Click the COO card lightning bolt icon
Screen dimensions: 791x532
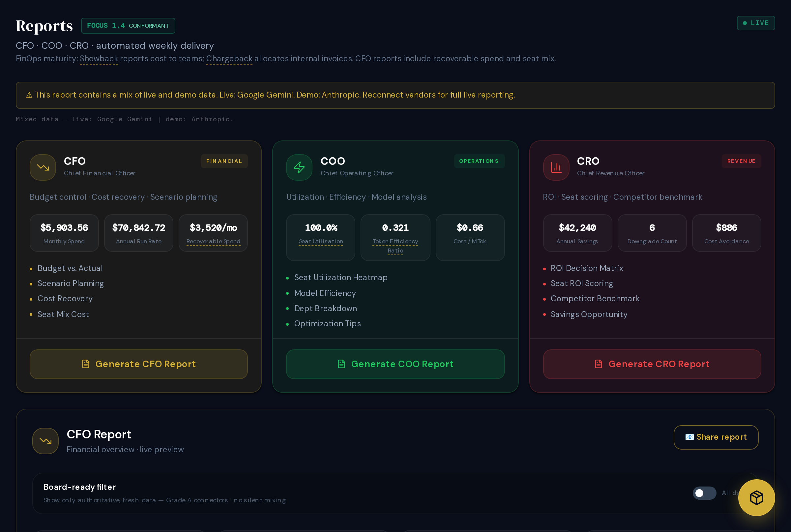[299, 167]
